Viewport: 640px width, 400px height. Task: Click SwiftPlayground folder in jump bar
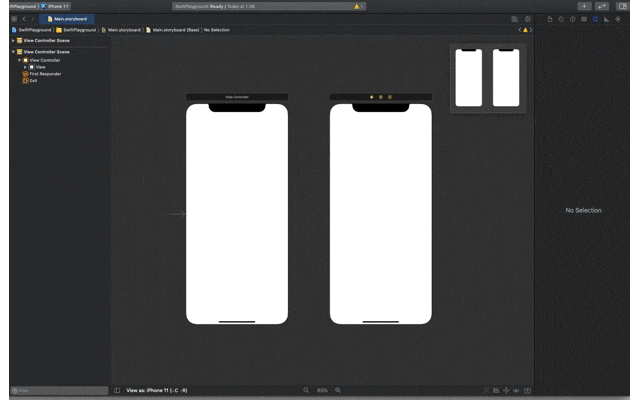(76, 30)
